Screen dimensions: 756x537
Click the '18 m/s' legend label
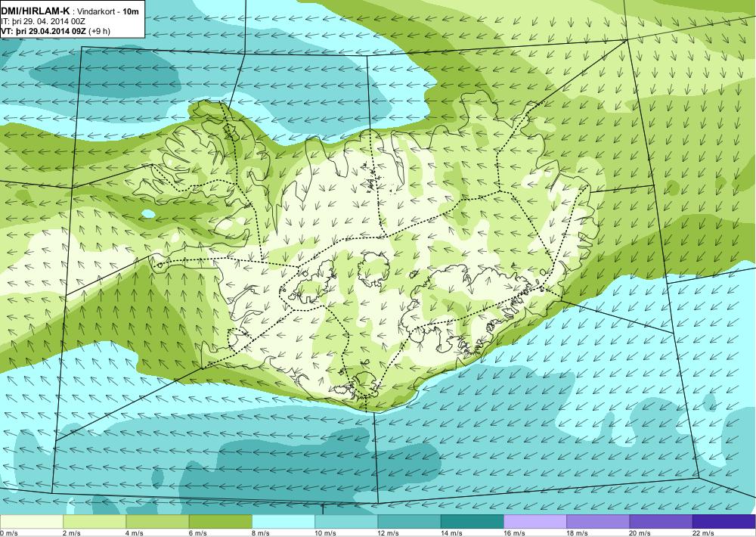tap(577, 532)
